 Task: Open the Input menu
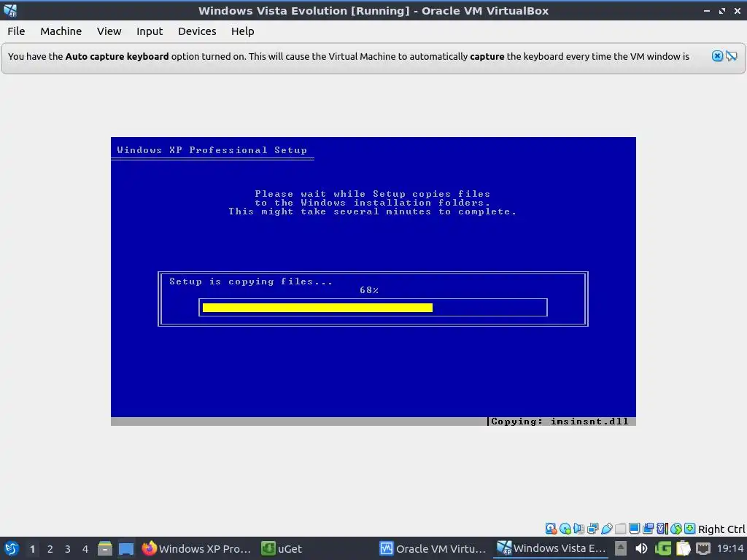click(x=150, y=31)
